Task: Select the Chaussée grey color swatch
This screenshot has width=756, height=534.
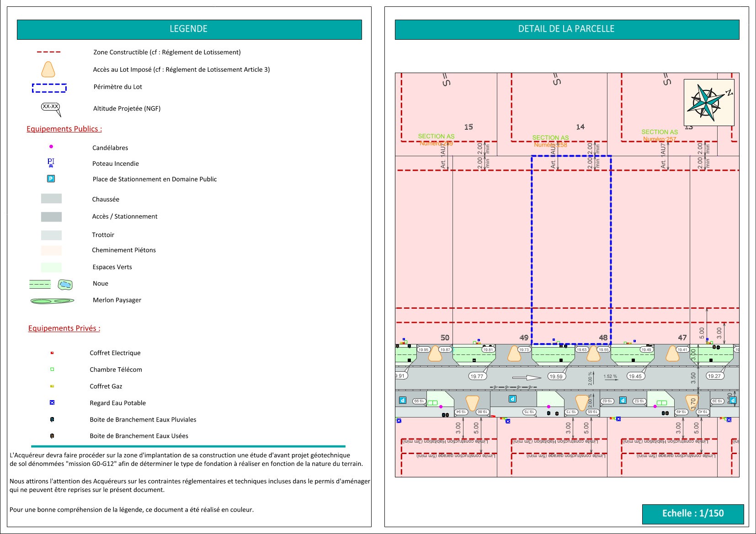Action: (51, 199)
